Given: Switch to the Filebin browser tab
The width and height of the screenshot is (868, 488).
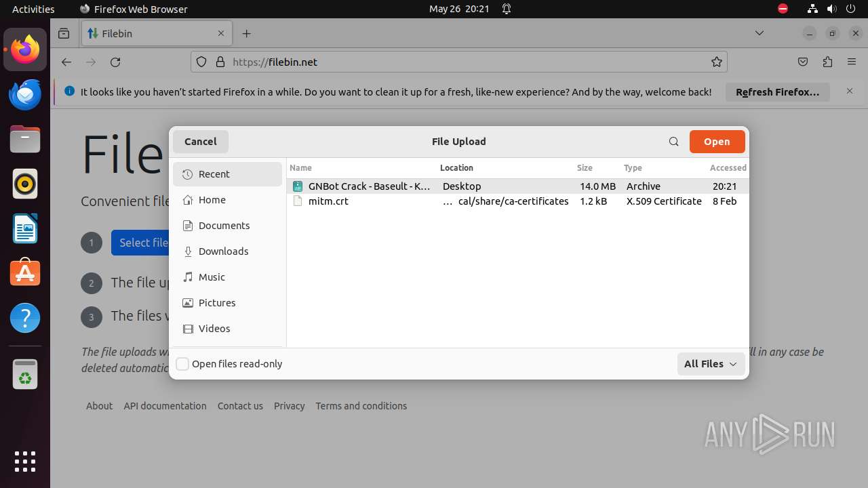Looking at the screenshot, I should pyautogui.click(x=156, y=33).
